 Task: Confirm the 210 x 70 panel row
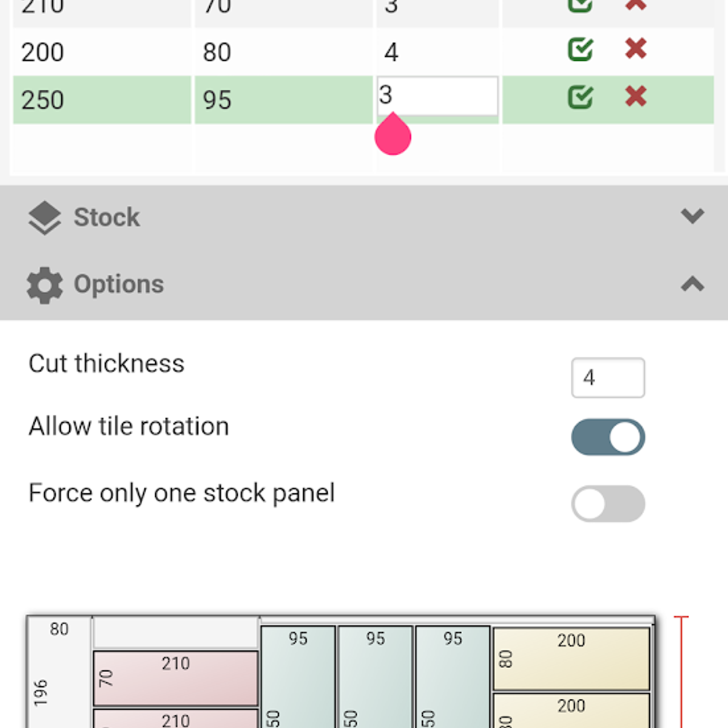click(579, 5)
